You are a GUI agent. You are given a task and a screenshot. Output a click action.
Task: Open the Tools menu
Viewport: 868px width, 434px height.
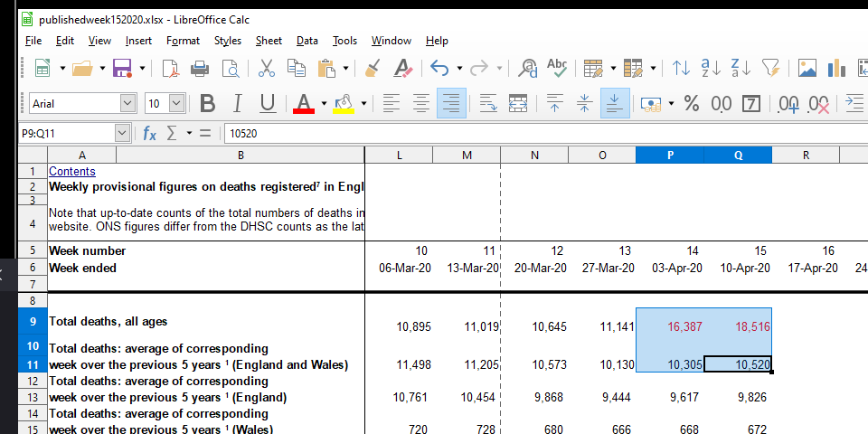(344, 41)
